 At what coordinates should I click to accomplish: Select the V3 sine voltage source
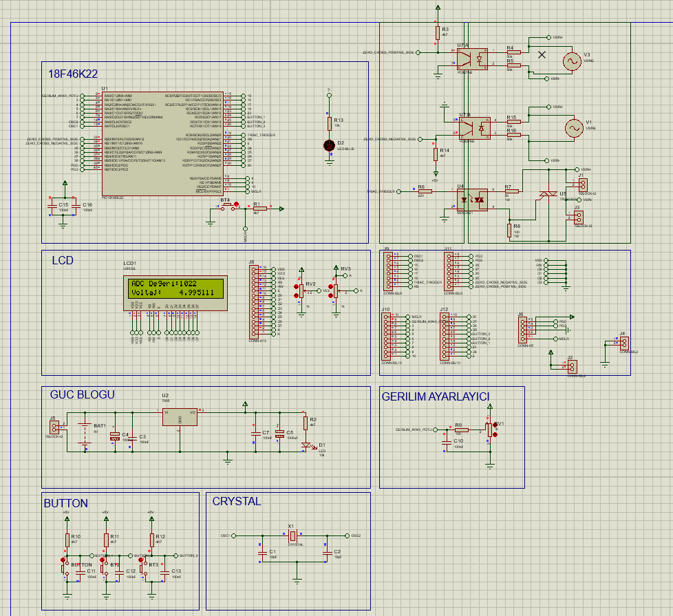572,61
